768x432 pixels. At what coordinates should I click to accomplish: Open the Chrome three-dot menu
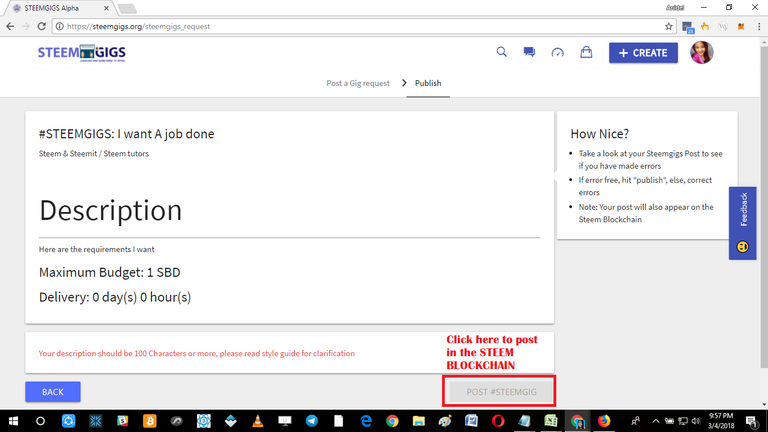tap(759, 26)
